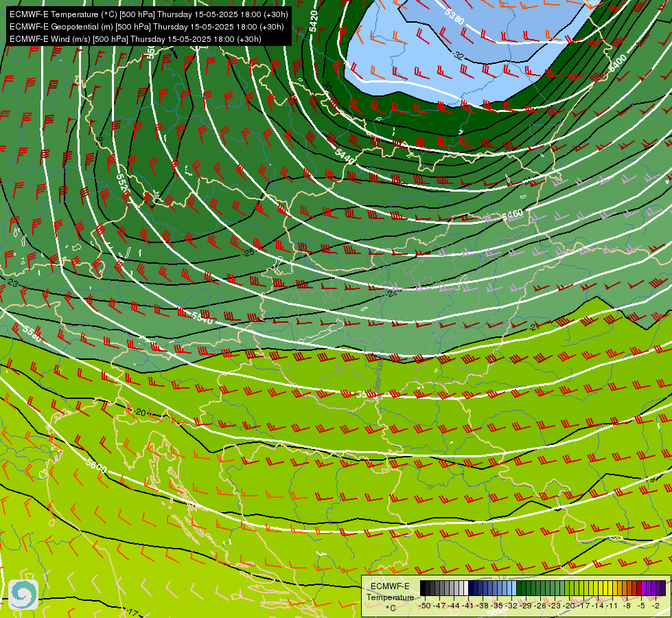Click the 5520 geopotential contour label
672x618 pixels.
click(123, 185)
